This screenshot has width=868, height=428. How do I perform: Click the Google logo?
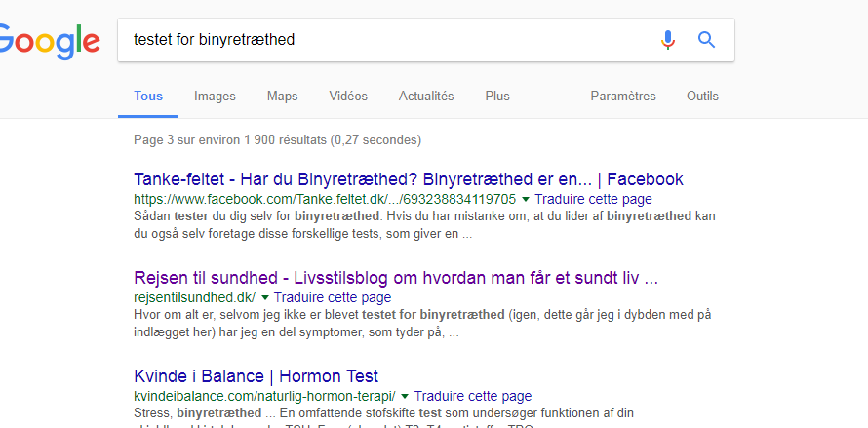pos(49,42)
